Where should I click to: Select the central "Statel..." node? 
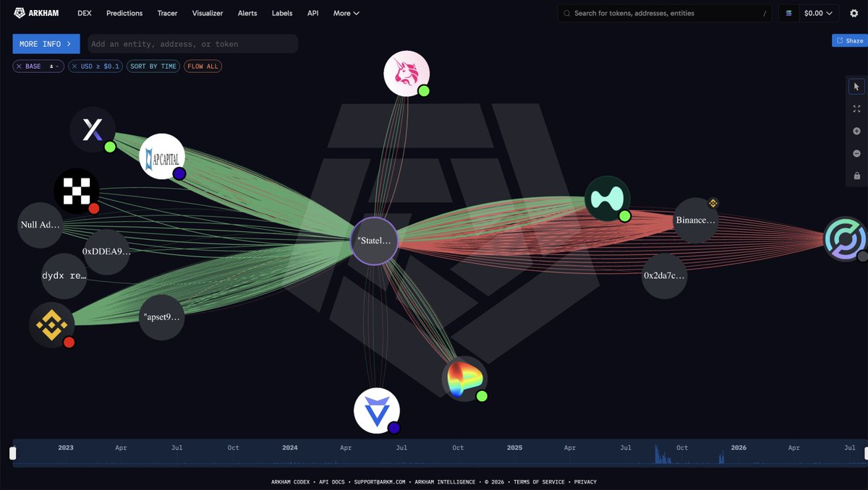point(375,241)
